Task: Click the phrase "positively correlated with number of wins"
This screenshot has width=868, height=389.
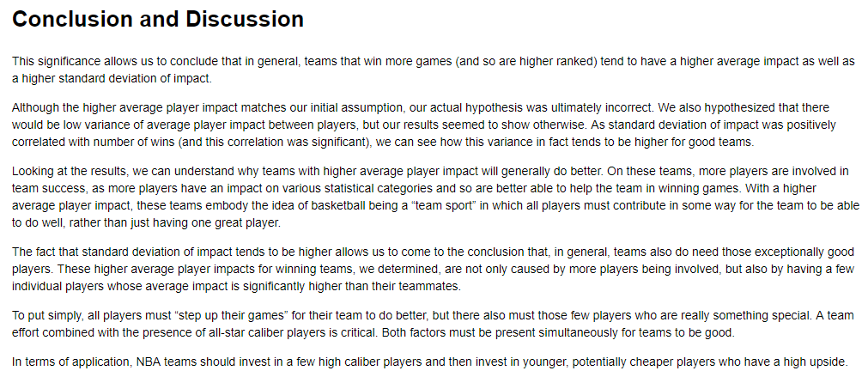Action: click(424, 133)
